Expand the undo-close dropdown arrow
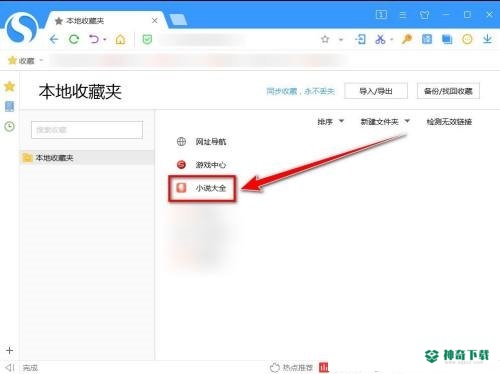The image size is (500, 374). [x=105, y=39]
